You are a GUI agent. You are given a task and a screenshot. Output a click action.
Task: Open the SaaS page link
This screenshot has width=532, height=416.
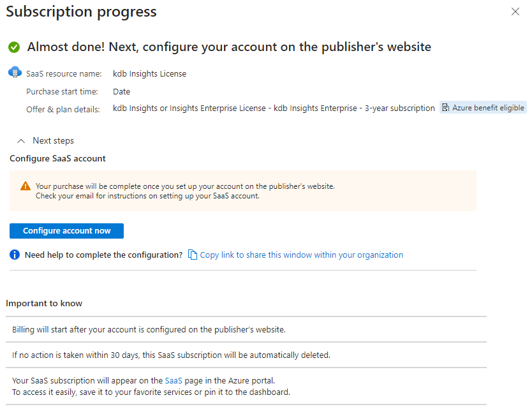[172, 380]
